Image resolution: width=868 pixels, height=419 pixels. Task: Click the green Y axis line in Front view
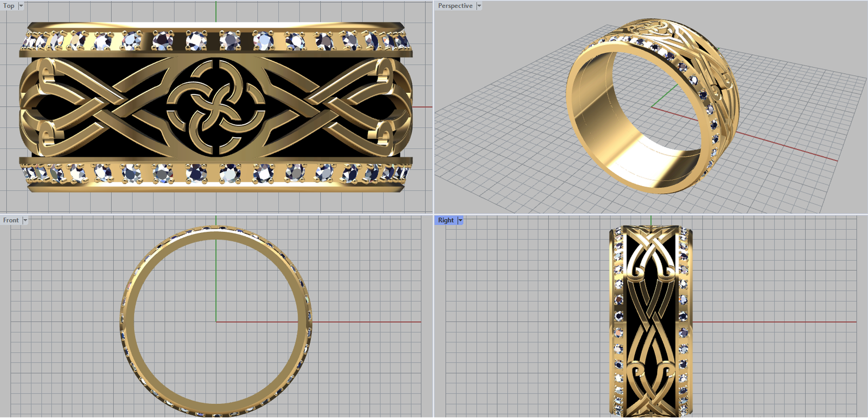coord(216,282)
